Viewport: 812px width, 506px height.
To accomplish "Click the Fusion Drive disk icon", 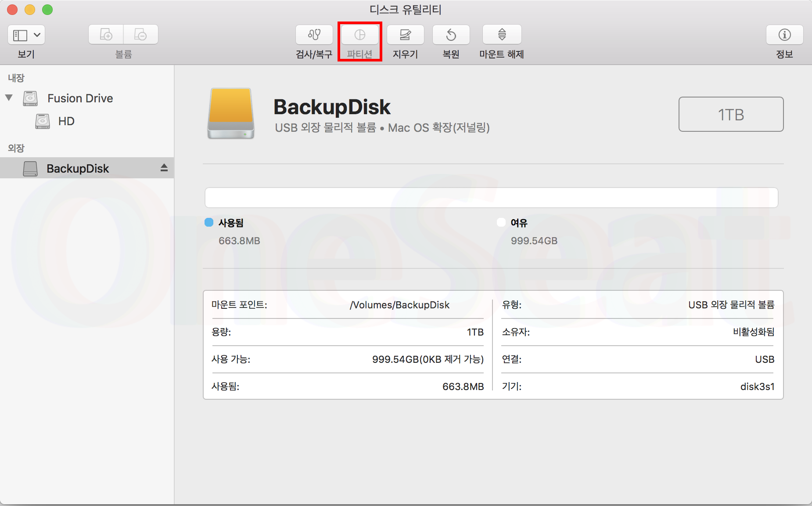I will [30, 98].
